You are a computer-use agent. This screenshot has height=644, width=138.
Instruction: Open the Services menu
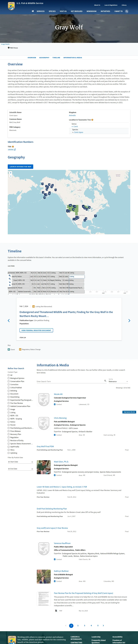(41, 11)
